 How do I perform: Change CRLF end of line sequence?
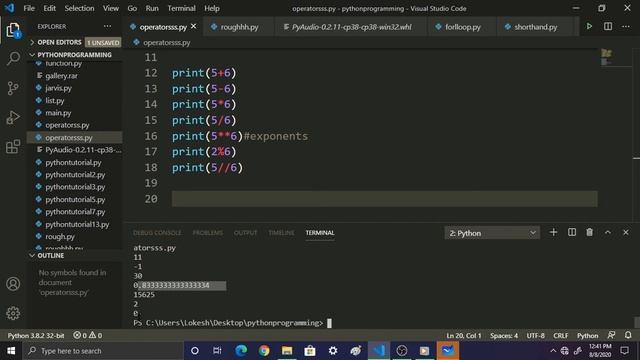(560, 336)
